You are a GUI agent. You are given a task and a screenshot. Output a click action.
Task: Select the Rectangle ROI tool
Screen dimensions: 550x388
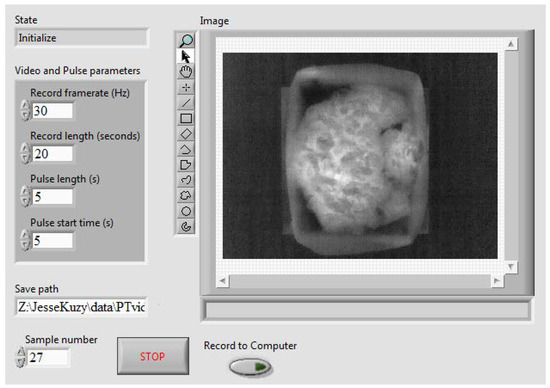[x=186, y=118]
